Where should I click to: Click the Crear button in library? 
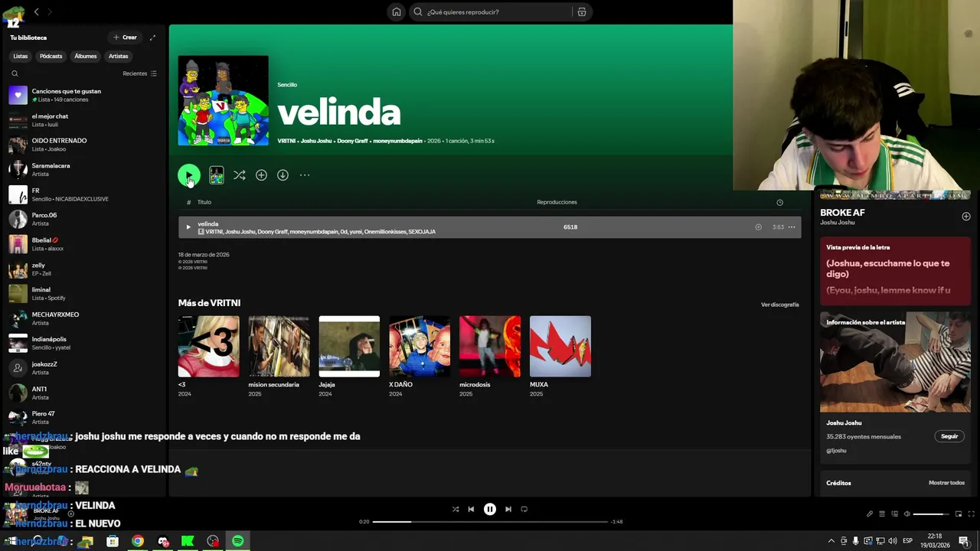[125, 37]
